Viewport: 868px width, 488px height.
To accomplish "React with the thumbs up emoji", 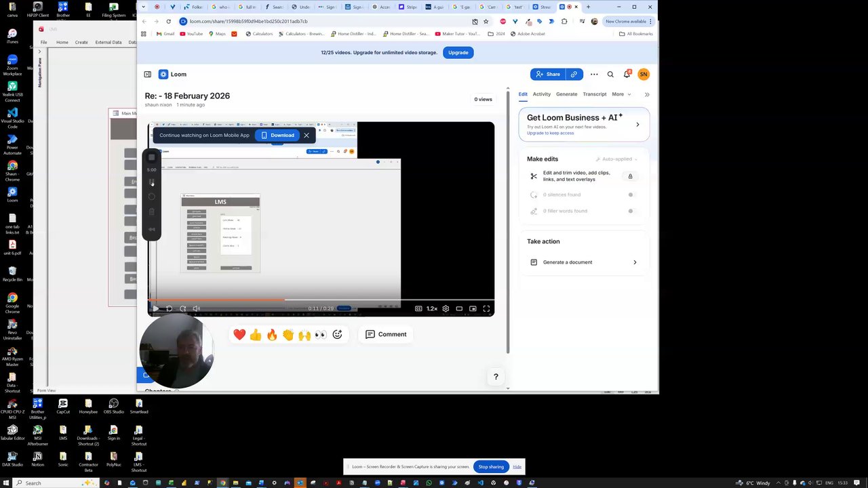I will pos(256,335).
